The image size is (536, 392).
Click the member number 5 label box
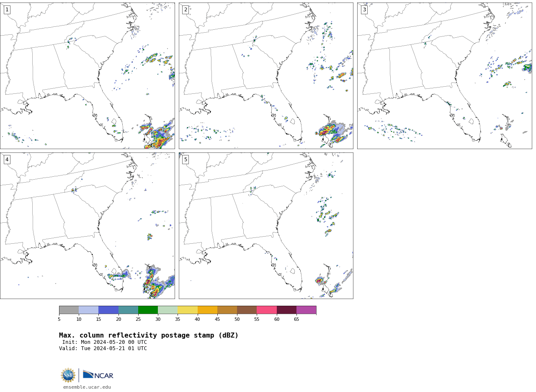pos(186,160)
